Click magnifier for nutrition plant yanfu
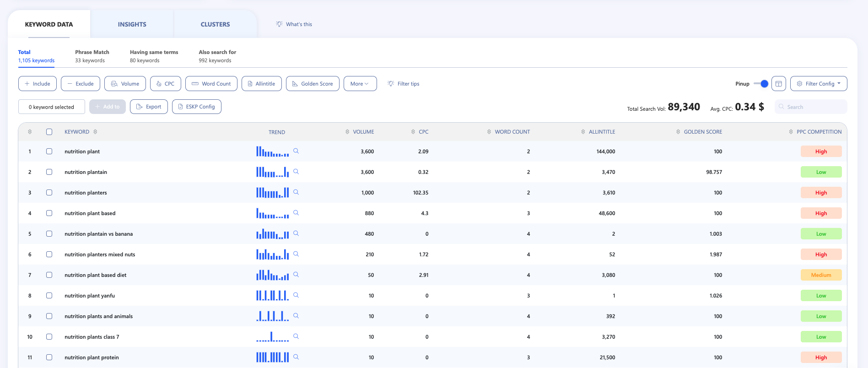 [x=296, y=295]
